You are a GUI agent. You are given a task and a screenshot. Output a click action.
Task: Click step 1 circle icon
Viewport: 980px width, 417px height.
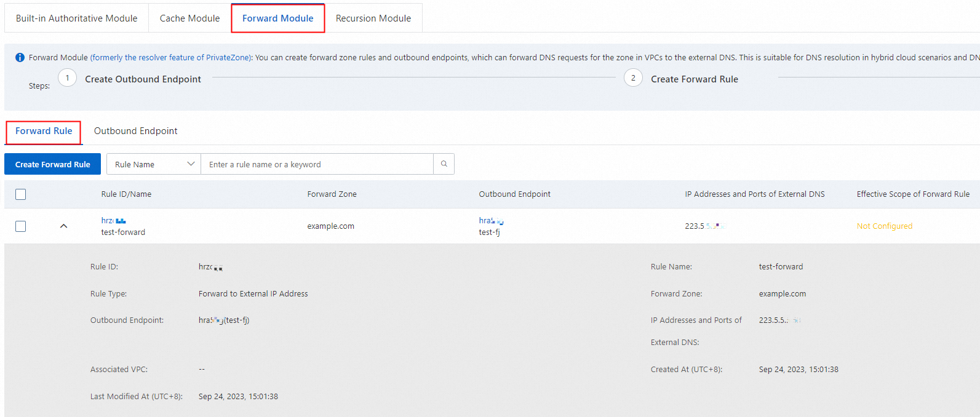tap(68, 78)
